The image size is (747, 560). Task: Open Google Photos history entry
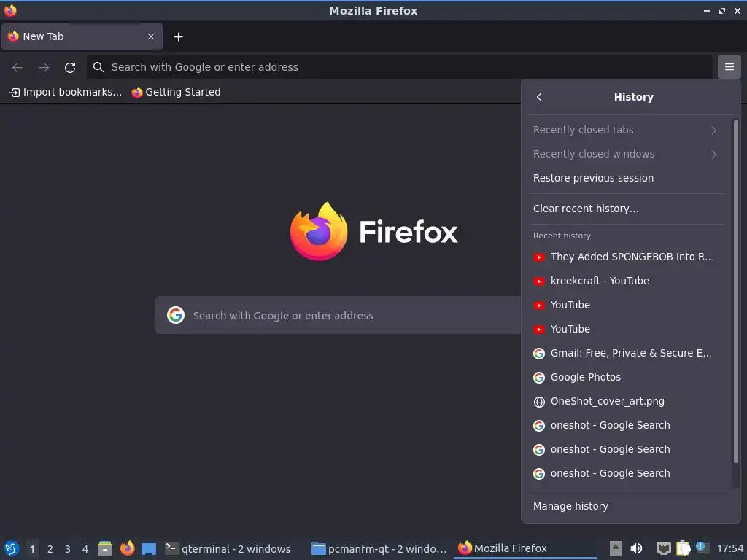click(625, 377)
